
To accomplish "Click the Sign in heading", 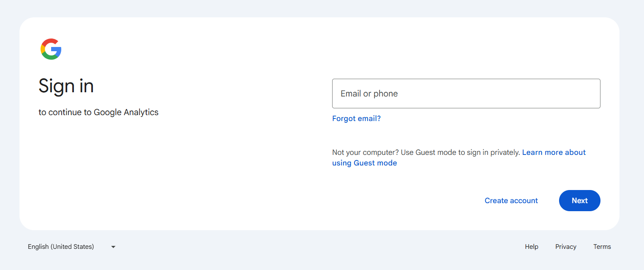I will (66, 86).
